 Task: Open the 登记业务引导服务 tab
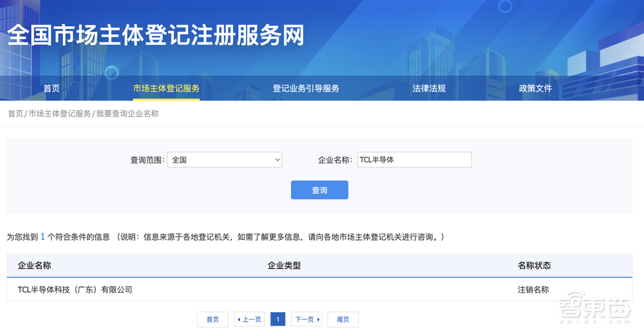pyautogui.click(x=306, y=88)
